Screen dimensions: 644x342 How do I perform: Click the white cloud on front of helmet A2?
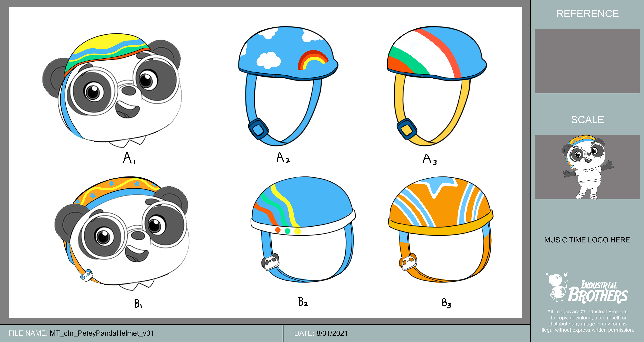pyautogui.click(x=269, y=61)
